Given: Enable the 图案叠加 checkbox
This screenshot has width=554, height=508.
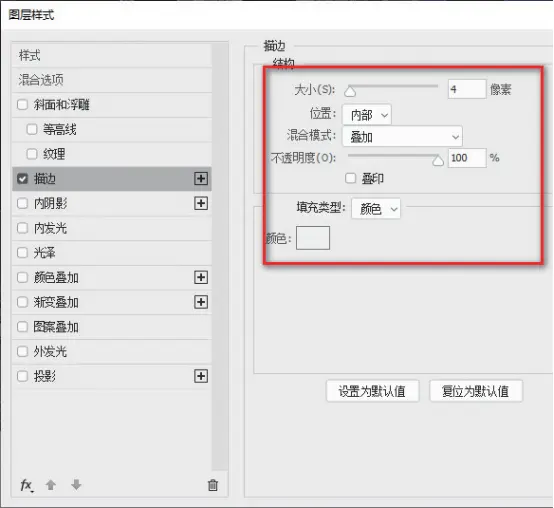Looking at the screenshot, I should 22,327.
